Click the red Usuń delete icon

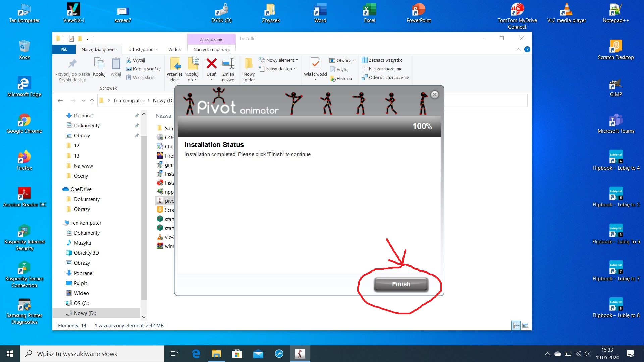pyautogui.click(x=211, y=63)
